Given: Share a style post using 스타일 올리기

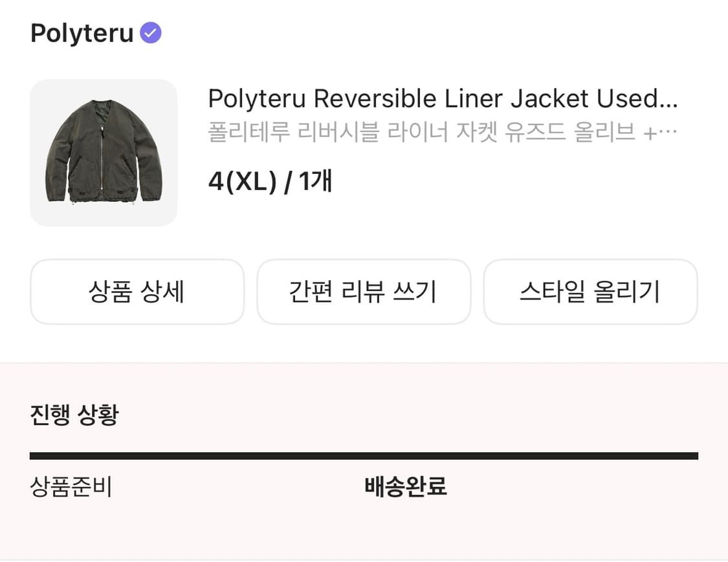Looking at the screenshot, I should (x=591, y=292).
